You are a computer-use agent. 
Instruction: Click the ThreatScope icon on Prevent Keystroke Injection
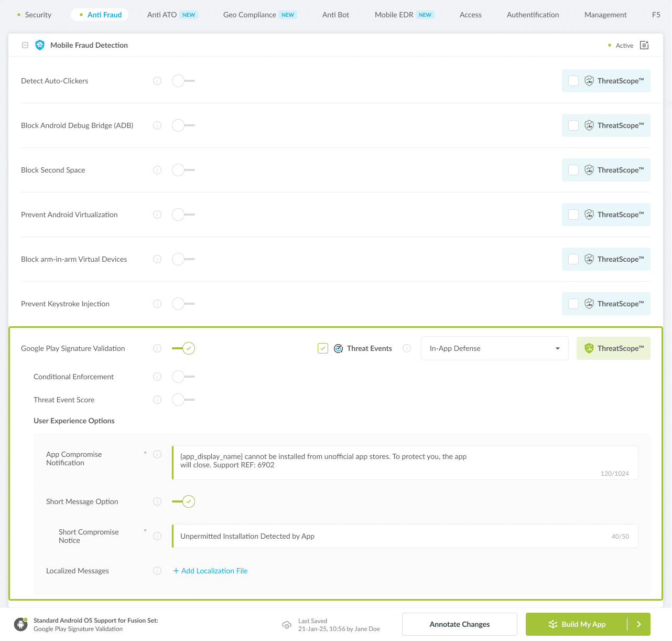[x=589, y=304]
